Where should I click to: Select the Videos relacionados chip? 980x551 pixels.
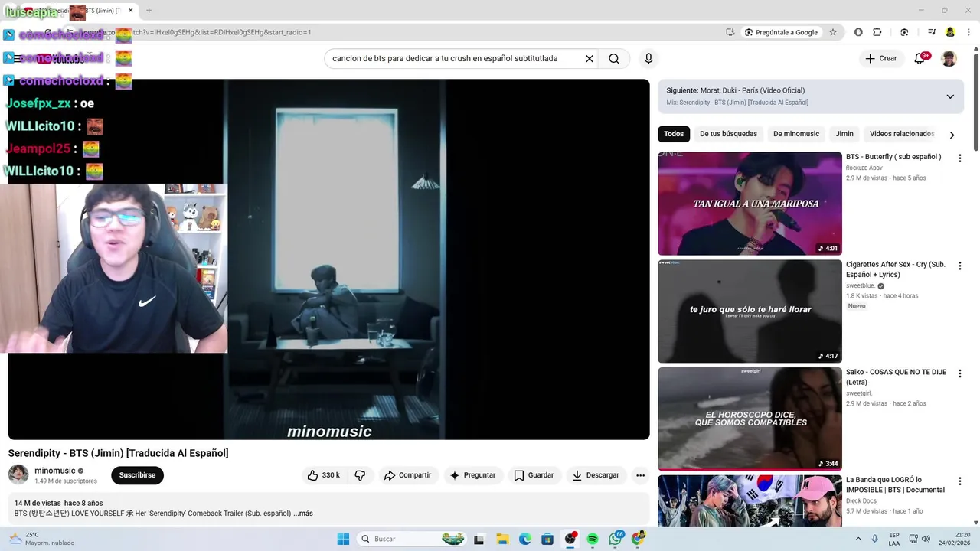902,134
